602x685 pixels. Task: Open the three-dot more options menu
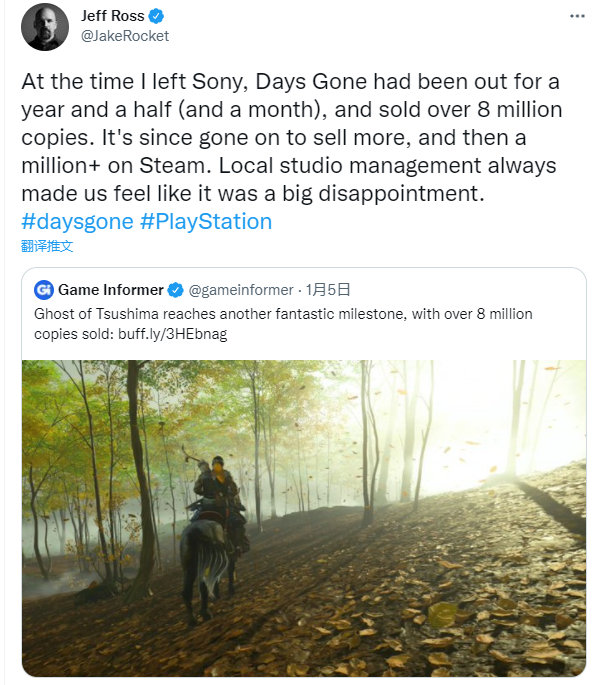pos(577,16)
